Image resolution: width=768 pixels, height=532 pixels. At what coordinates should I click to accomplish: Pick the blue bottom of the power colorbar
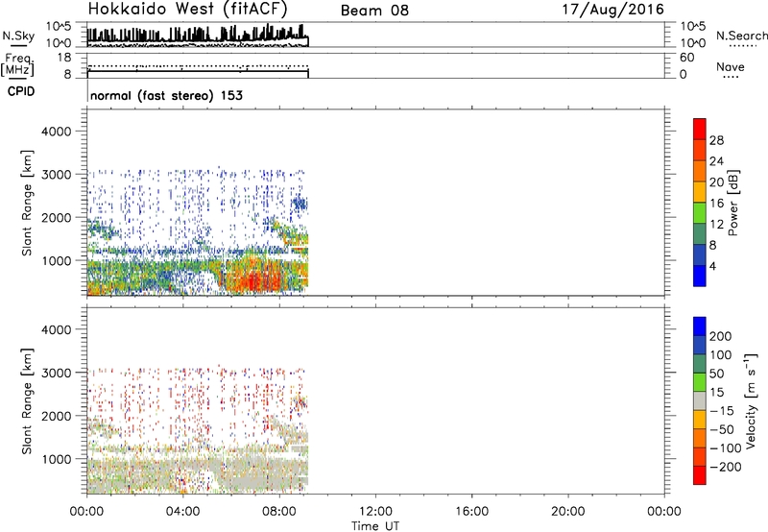point(700,276)
